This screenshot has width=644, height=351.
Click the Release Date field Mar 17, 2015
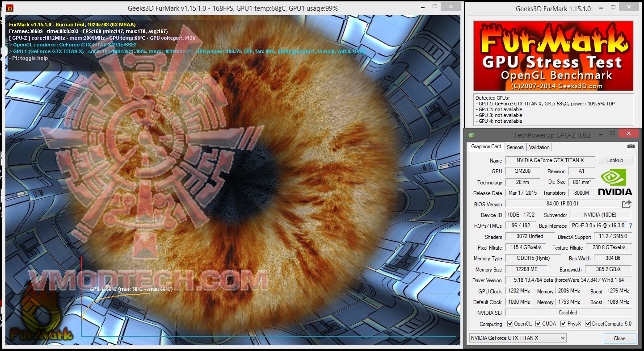[523, 193]
